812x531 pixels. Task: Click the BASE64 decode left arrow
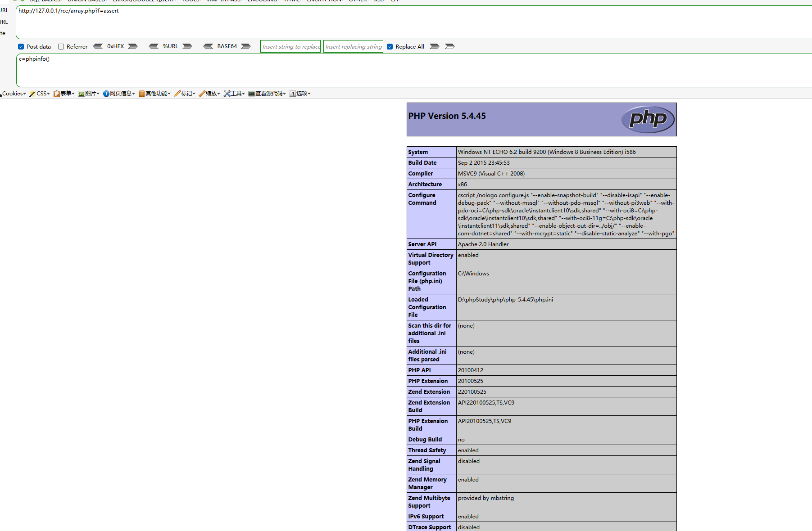[x=208, y=46]
